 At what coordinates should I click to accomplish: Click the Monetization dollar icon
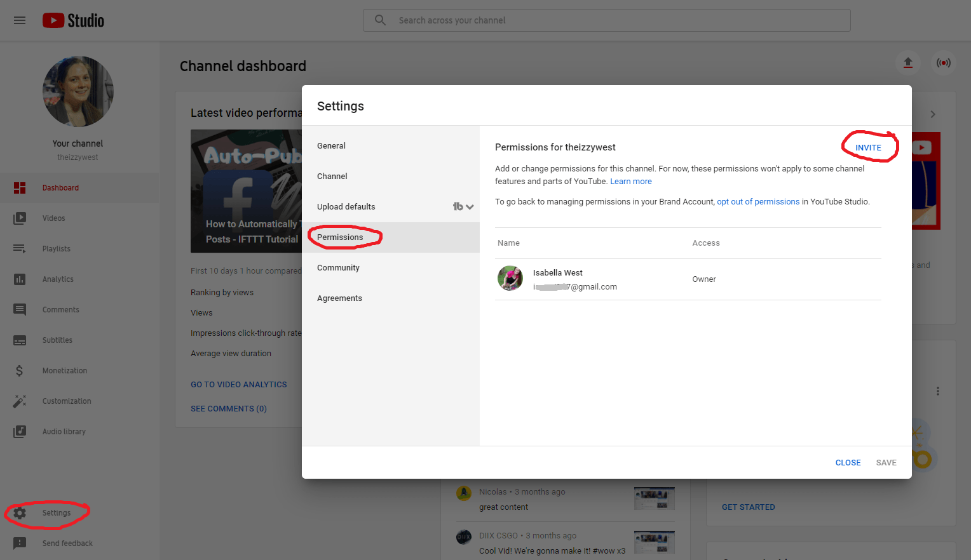20,370
